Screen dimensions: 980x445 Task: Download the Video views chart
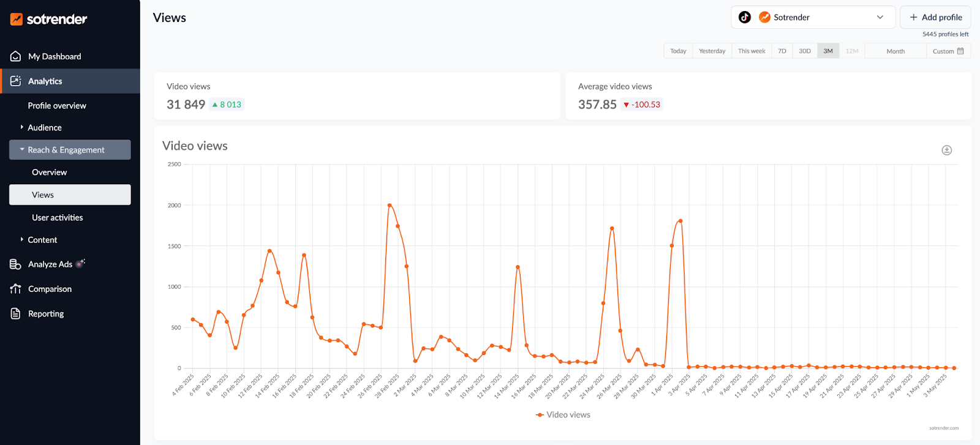tap(946, 150)
